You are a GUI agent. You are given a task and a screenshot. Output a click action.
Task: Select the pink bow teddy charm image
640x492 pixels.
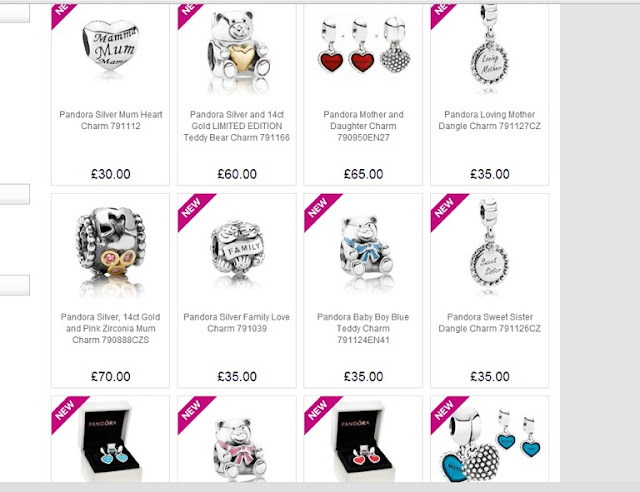tap(240, 449)
